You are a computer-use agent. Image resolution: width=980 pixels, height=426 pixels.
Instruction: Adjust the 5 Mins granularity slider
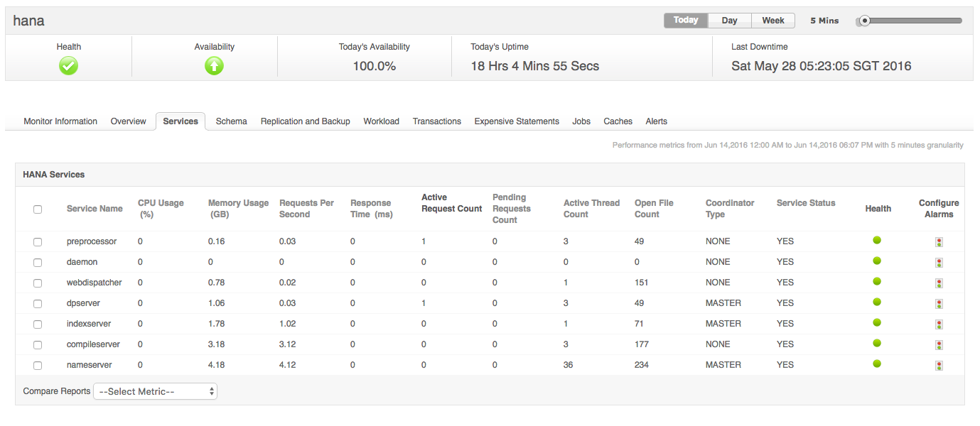click(865, 21)
